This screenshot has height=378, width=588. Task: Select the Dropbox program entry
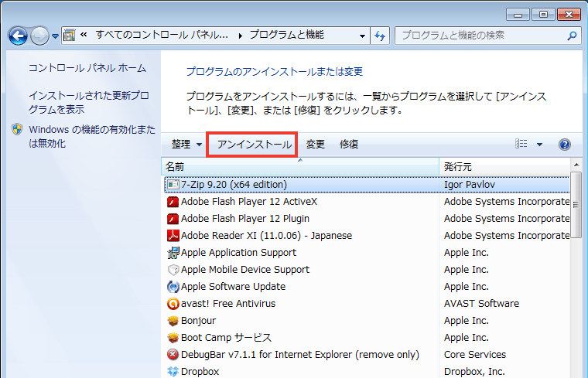coord(367,371)
